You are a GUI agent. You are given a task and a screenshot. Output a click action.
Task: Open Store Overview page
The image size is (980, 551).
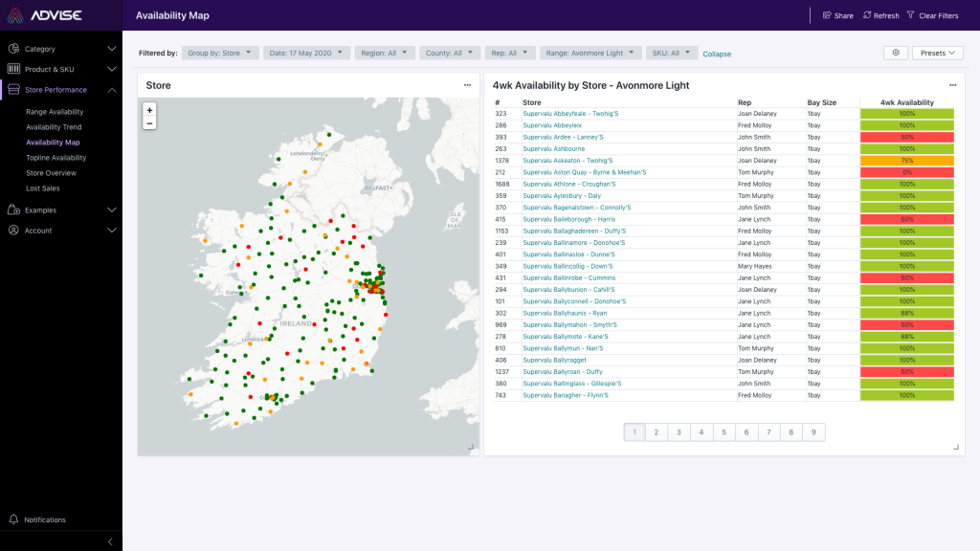coord(51,173)
